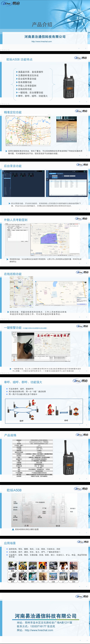This screenshot has width=90, height=644.
Task: Click the 产品介绍 title on the cover slide
Action: pos(42,25)
